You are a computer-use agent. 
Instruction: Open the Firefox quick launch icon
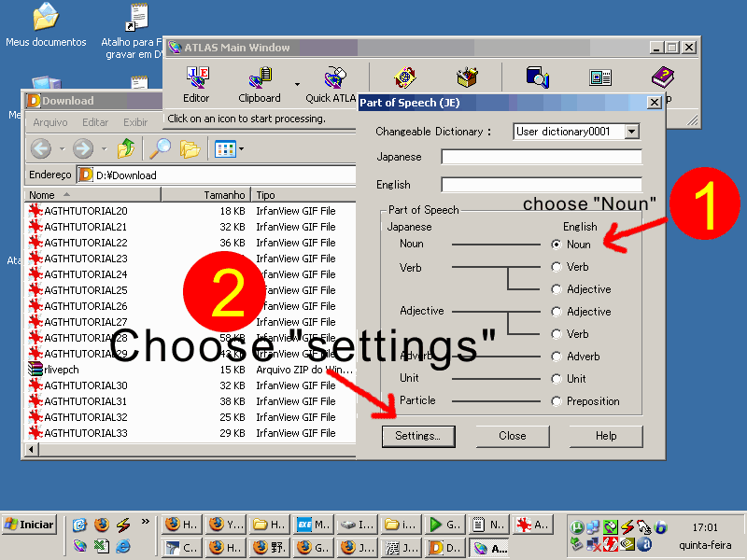point(102,525)
